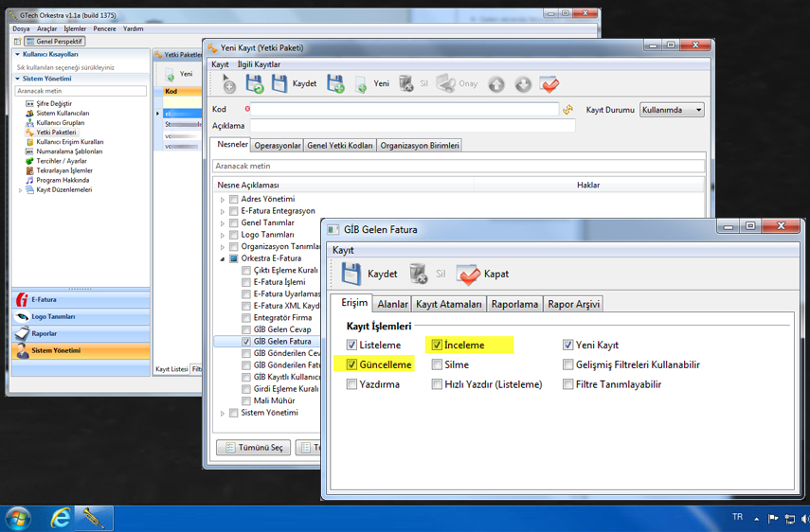Screen dimensions: 810x532
Task: Expand Sistem Yönetimi node in Nesneler tree
Action: (x=223, y=414)
